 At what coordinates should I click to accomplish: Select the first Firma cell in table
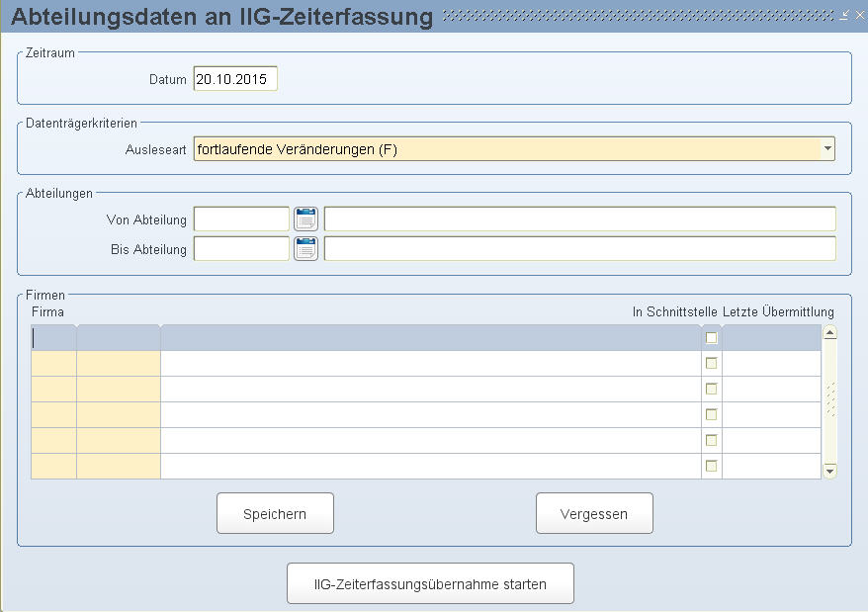tap(53, 338)
